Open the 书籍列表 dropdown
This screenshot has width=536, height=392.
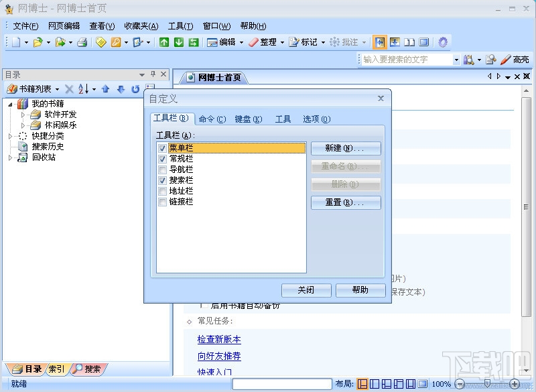(x=57, y=89)
